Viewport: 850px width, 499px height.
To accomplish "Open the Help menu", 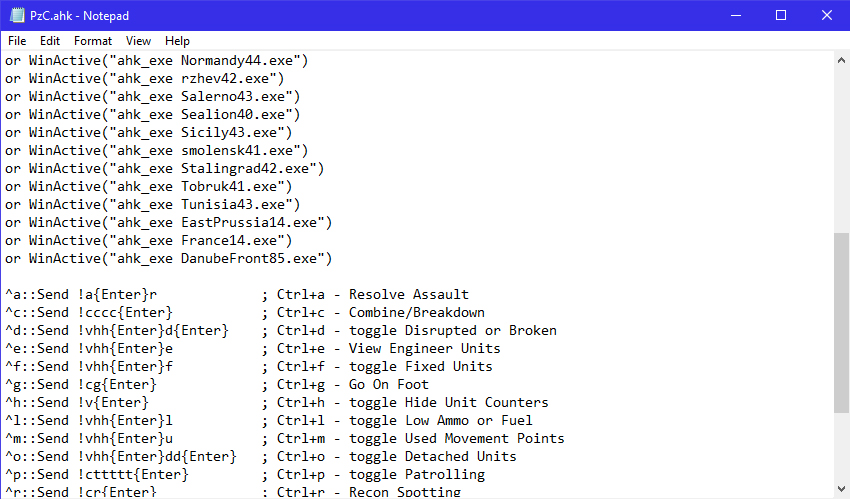I will (x=177, y=41).
